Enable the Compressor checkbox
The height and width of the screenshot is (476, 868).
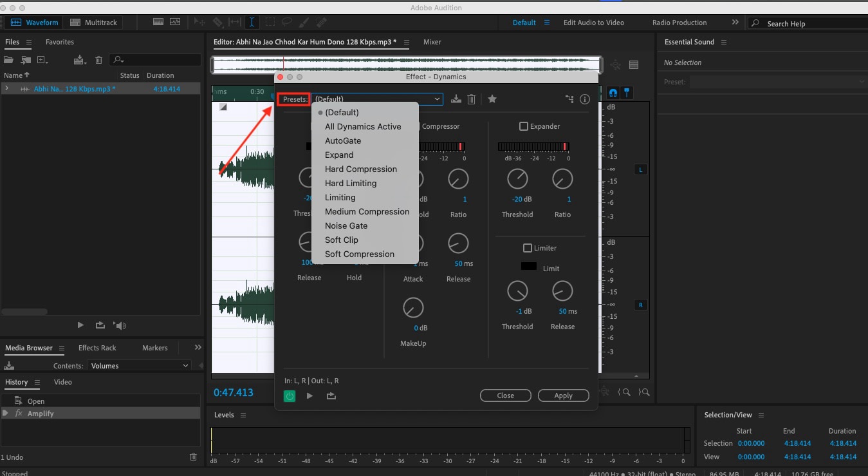tap(418, 126)
